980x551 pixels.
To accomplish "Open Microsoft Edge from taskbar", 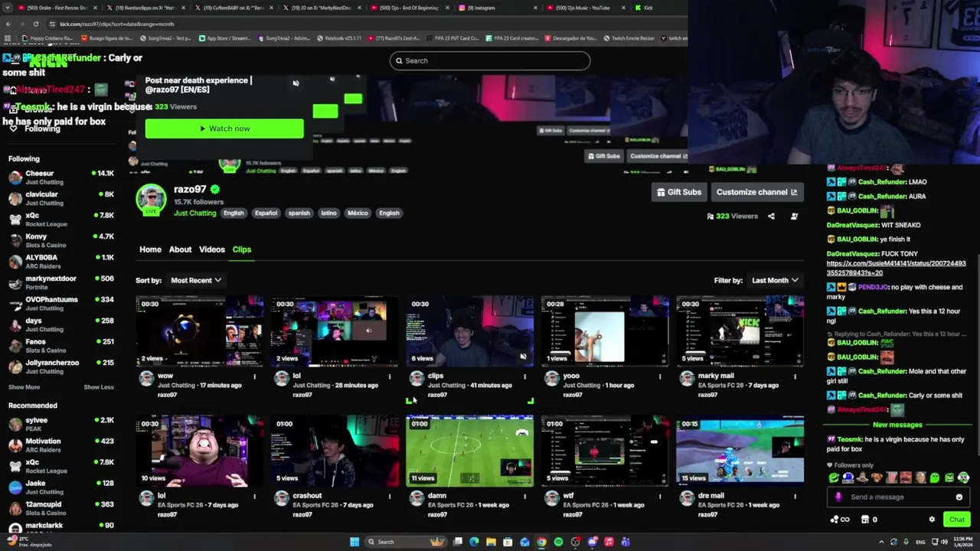I will [x=474, y=542].
